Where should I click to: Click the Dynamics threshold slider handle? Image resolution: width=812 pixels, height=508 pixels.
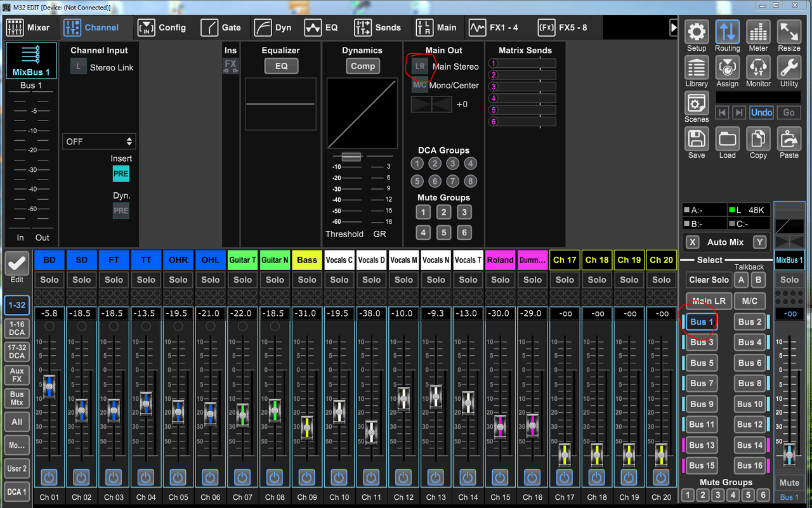pyautogui.click(x=351, y=157)
